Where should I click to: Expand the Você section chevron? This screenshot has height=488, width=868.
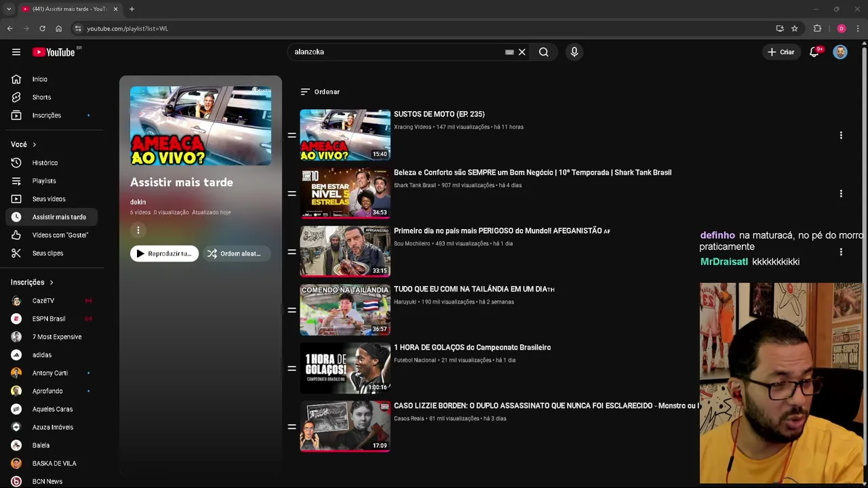pos(35,144)
